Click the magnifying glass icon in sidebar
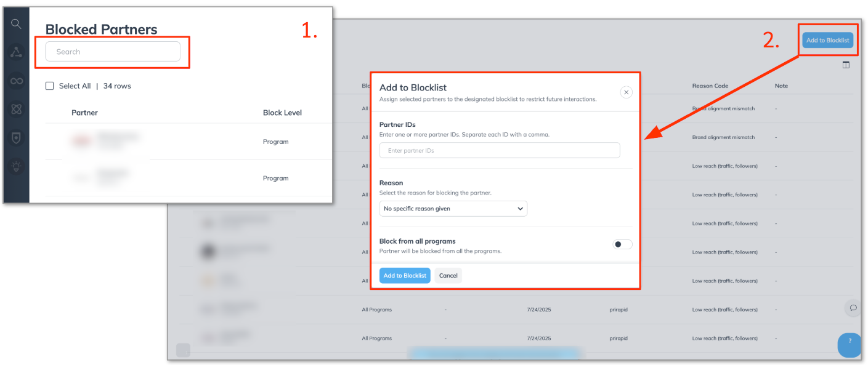The width and height of the screenshot is (868, 365). 16,24
